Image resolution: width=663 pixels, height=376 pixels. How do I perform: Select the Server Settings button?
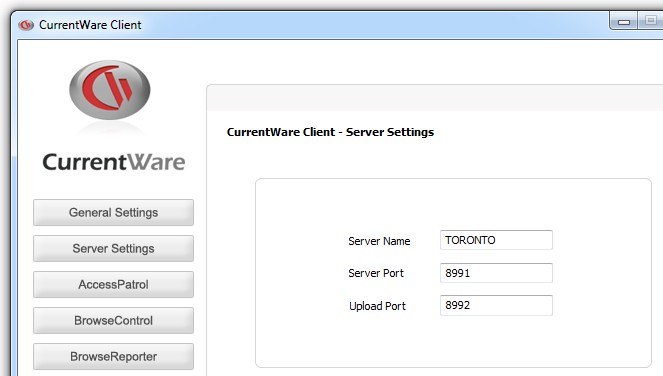[113, 248]
